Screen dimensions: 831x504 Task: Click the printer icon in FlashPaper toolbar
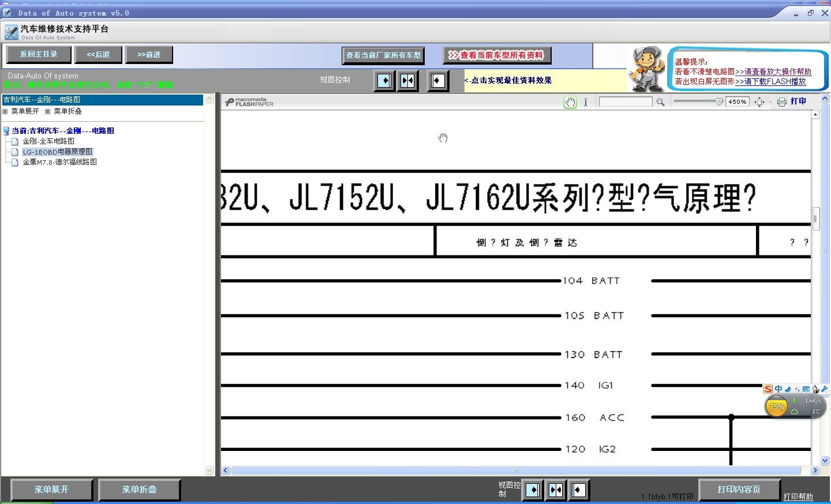(782, 102)
